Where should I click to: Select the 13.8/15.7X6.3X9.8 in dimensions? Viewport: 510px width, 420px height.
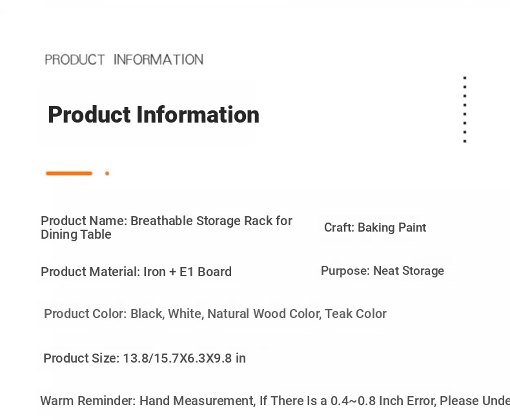pyautogui.click(x=185, y=358)
